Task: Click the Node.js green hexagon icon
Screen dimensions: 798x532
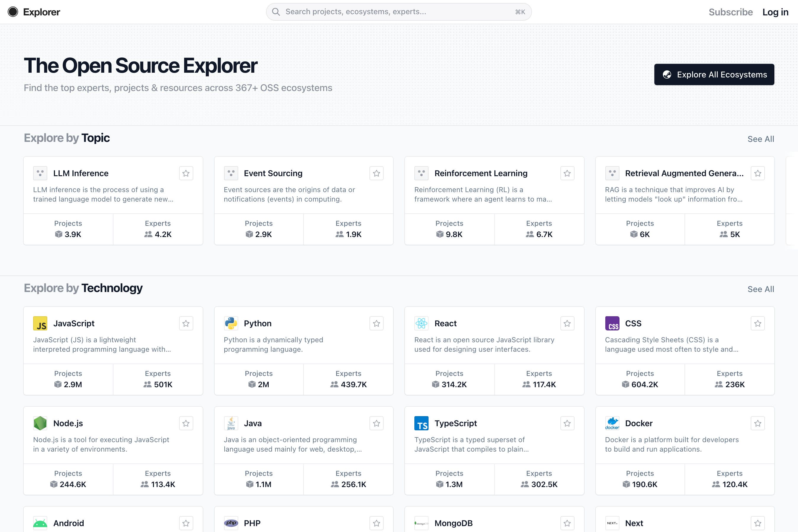Action: click(x=40, y=423)
